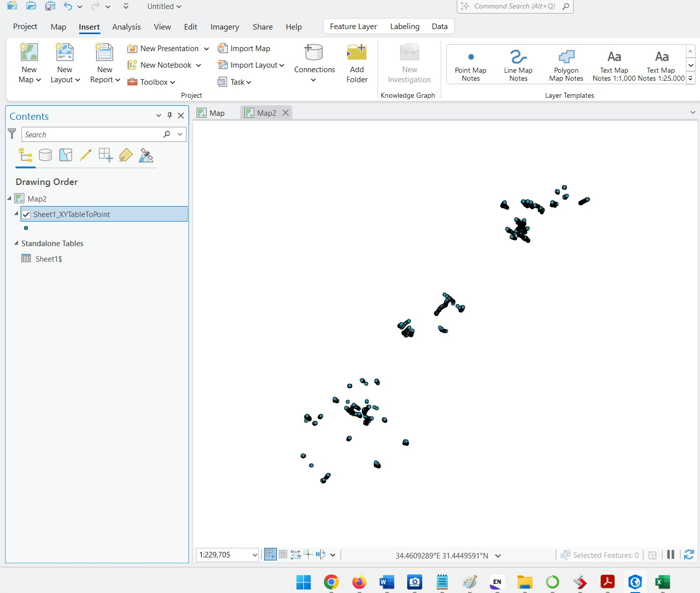Click the New Investigation knowledge graph button

pyautogui.click(x=409, y=63)
